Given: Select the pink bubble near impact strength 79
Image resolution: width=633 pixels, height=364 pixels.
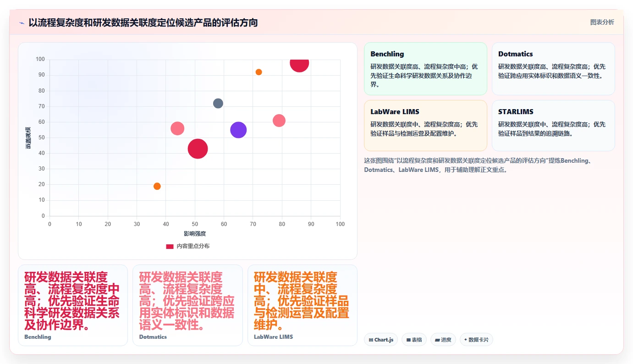Looking at the screenshot, I should 279,121.
